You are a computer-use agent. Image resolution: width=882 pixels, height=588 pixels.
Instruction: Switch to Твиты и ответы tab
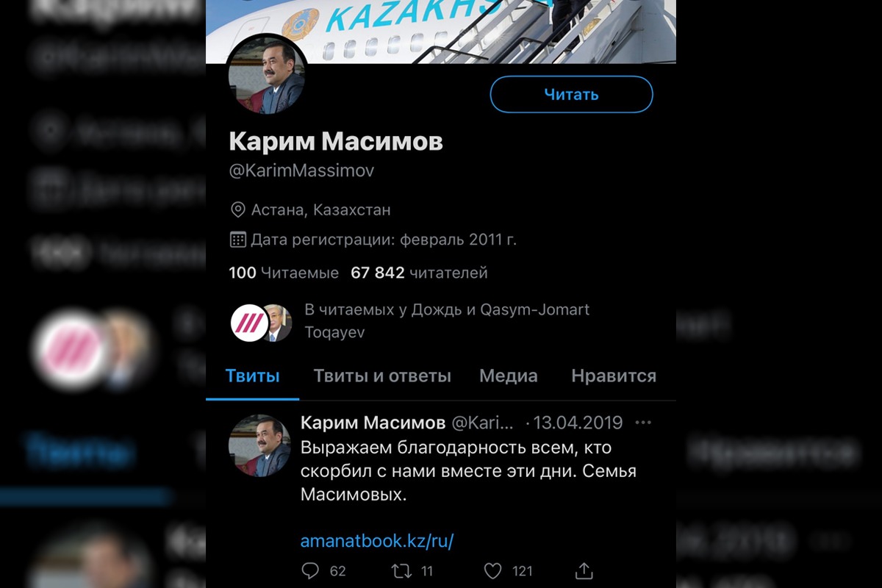(x=382, y=376)
